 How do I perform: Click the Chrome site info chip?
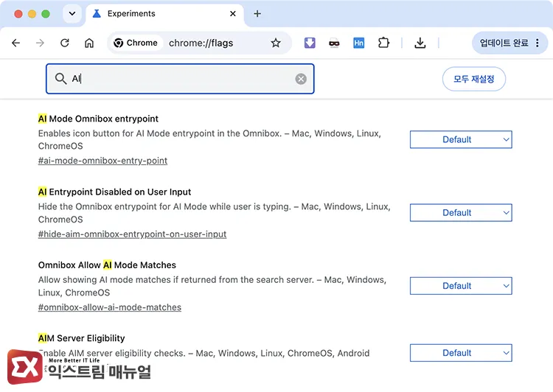tap(136, 43)
